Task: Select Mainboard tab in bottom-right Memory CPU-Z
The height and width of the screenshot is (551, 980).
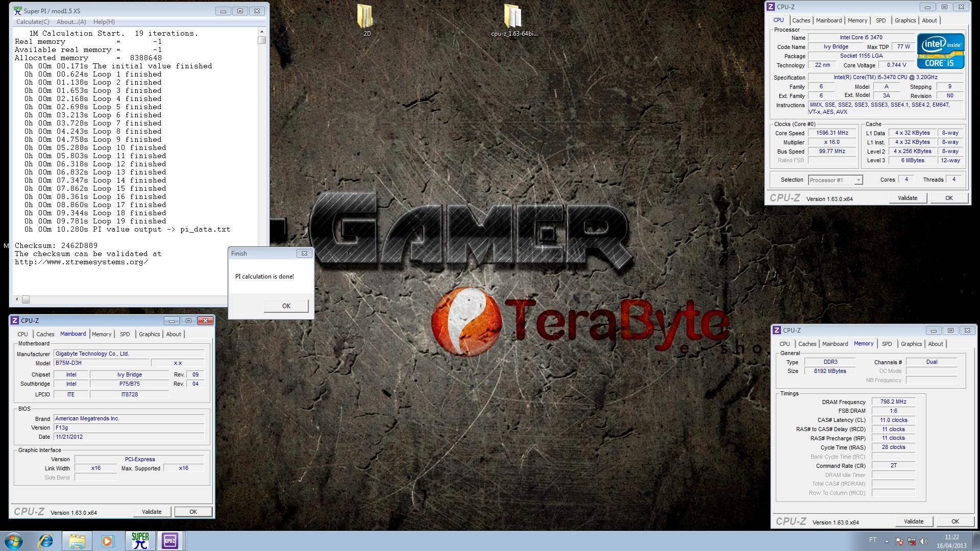Action: tap(835, 344)
